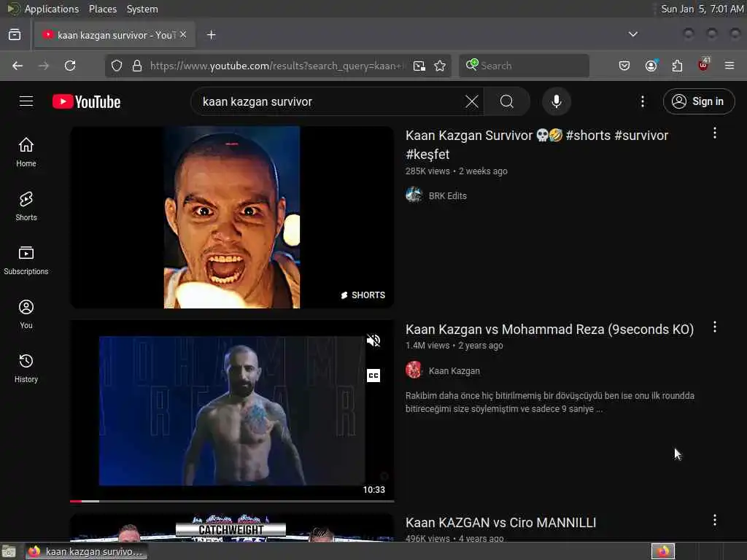Image resolution: width=747 pixels, height=560 pixels.
Task: Play the screaming face Shorts thumbnail
Action: click(x=232, y=217)
